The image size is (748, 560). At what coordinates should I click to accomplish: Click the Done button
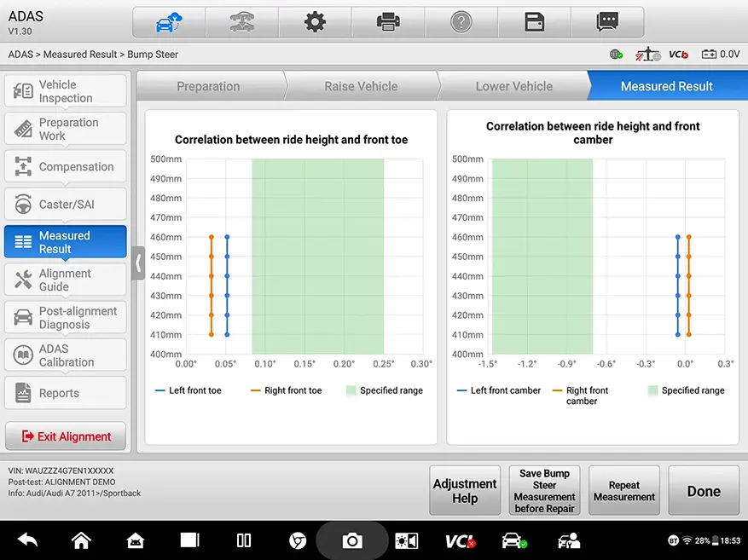tap(704, 491)
